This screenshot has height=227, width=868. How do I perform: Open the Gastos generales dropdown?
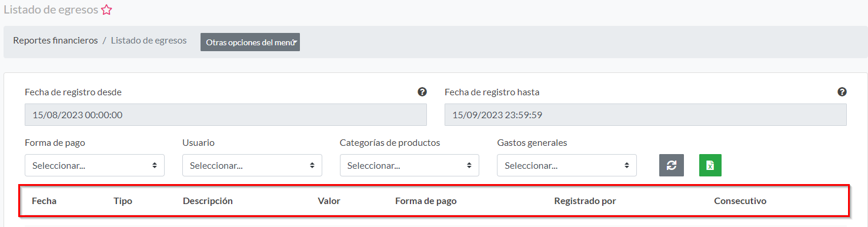(x=567, y=165)
